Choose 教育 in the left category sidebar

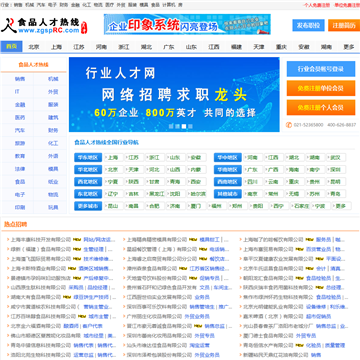20,156
